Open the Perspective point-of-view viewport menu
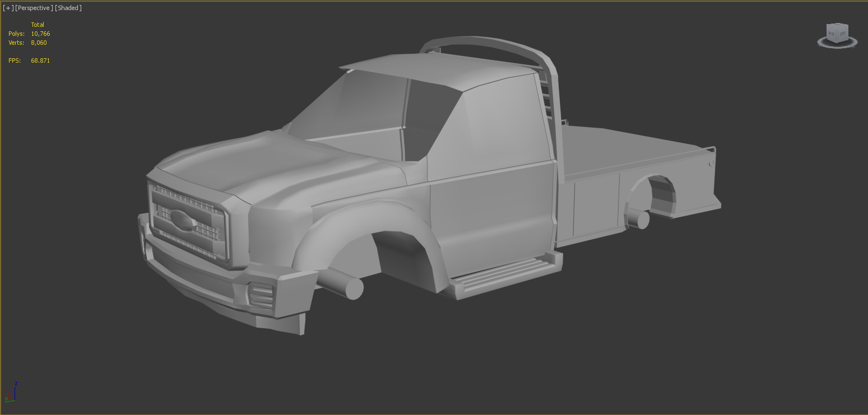This screenshot has width=868, height=415. [34, 8]
